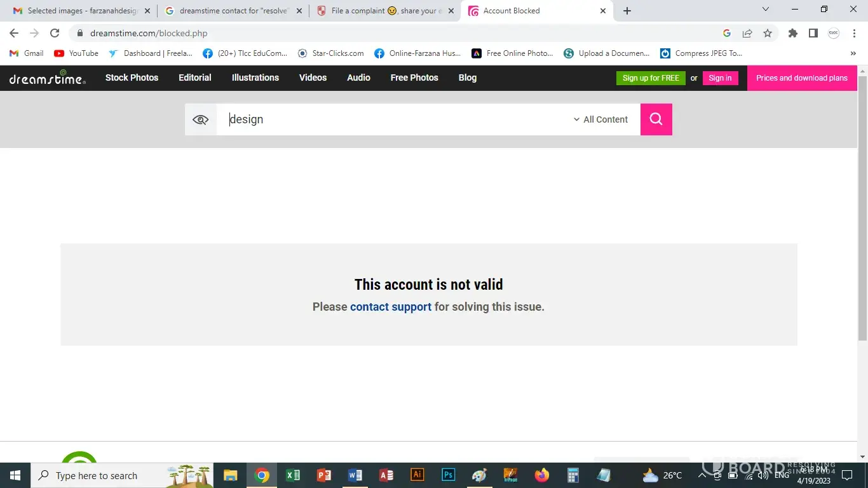
Task: Open the Star-Clicks.com bookmark
Action: [x=330, y=53]
